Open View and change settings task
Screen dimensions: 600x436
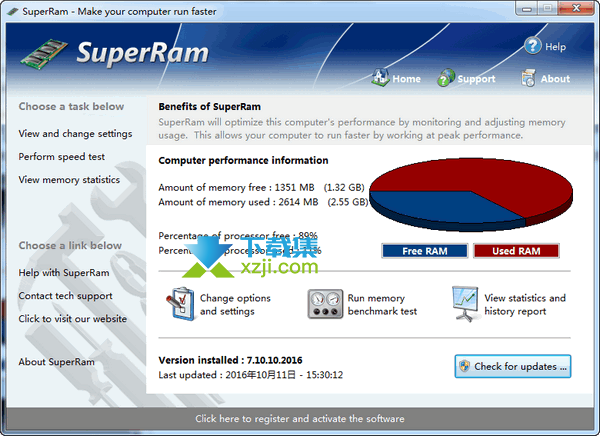tap(75, 134)
